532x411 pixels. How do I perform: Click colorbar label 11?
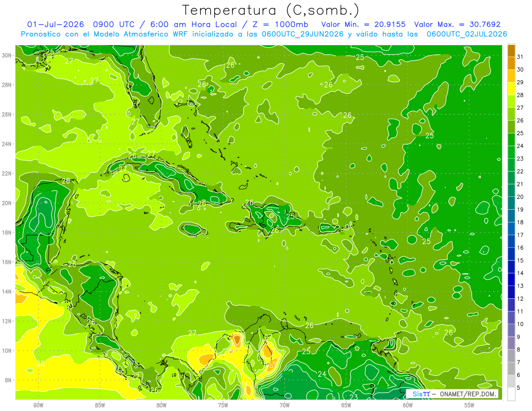(x=520, y=311)
